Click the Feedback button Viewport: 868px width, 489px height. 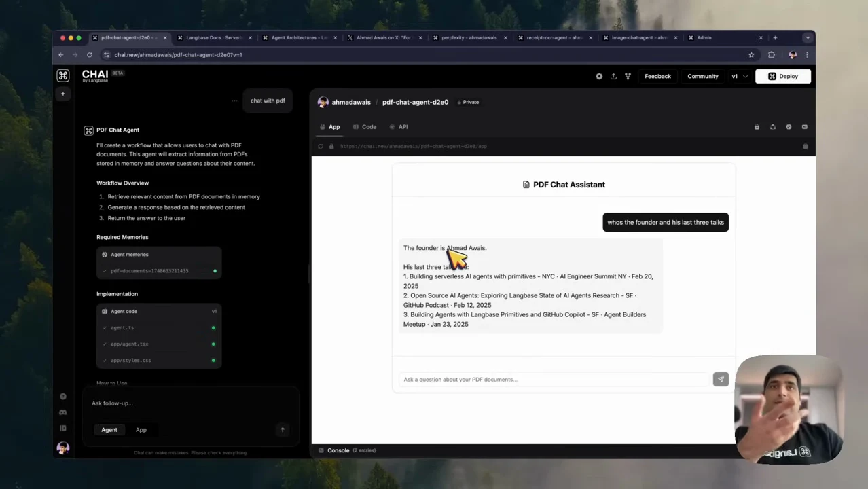coord(657,76)
